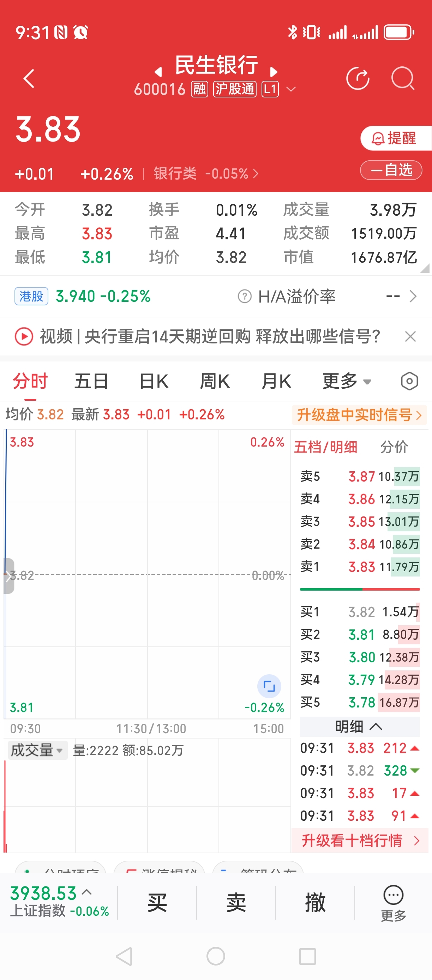Viewport: 432px width, 980px height.
Task: Select 分价 tab
Action: point(394,447)
